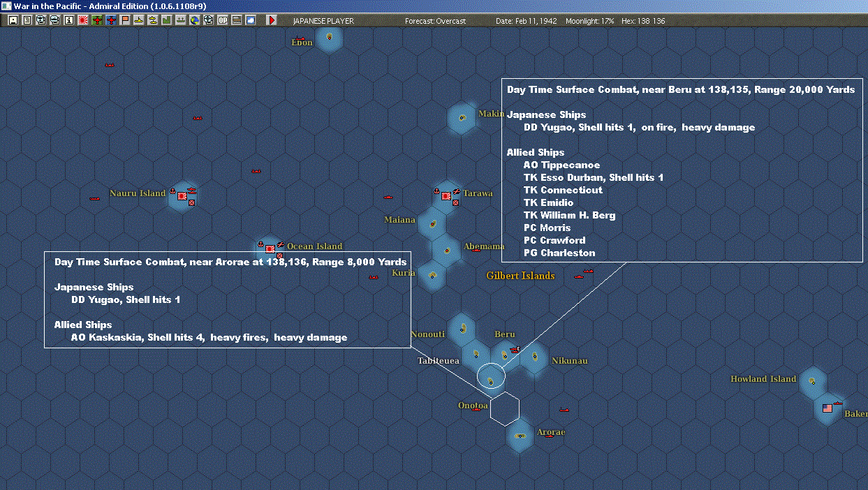Image resolution: width=868 pixels, height=490 pixels.
Task: Select the red ship west of Nauru Island
Action: point(95,199)
